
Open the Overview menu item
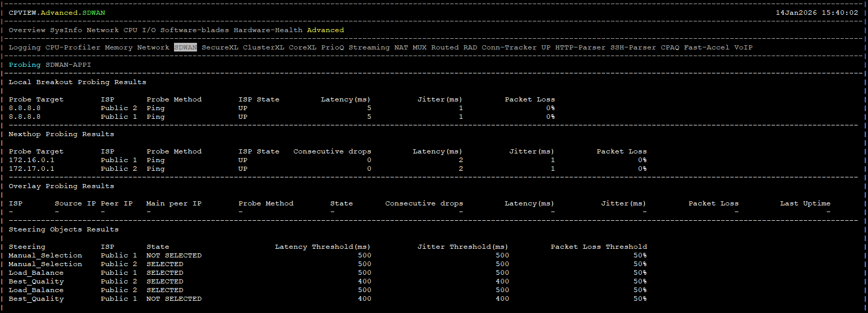coord(27,30)
